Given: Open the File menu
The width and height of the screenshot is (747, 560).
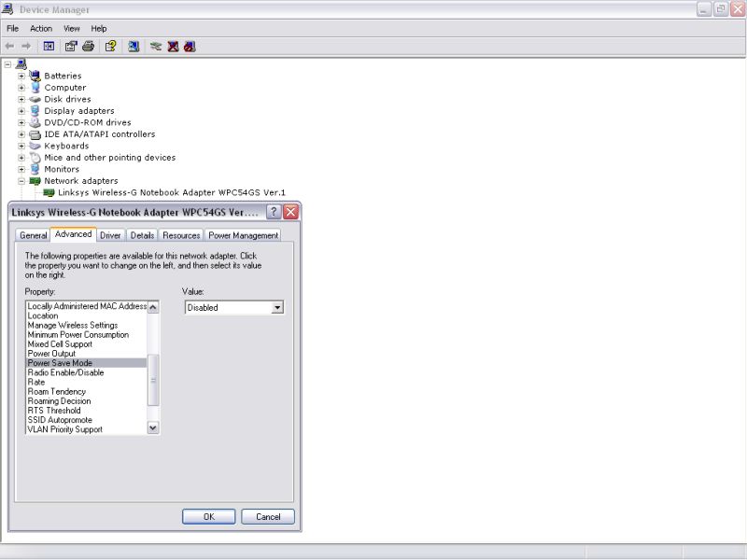Looking at the screenshot, I should click(12, 29).
